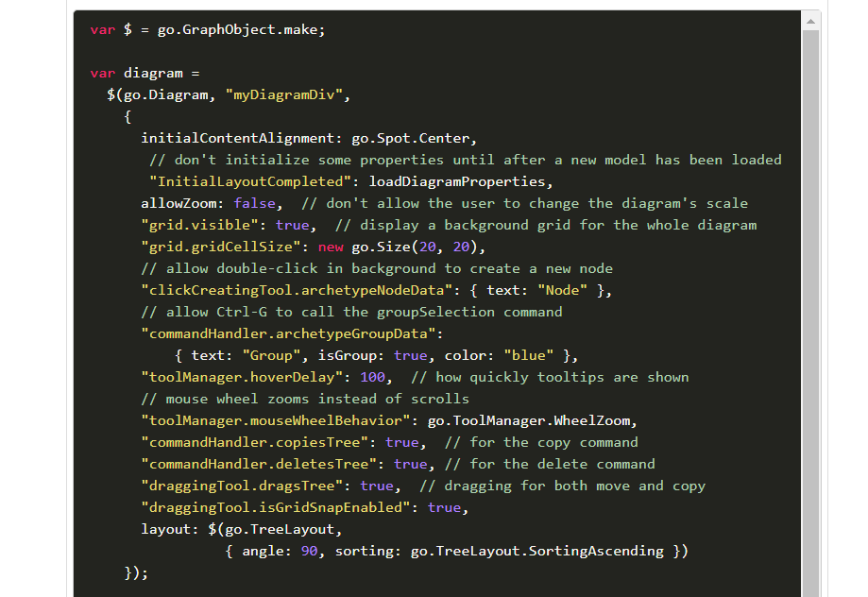The height and width of the screenshot is (597, 868).
Task: Click the comment "for the delete command"
Action: 550,464
